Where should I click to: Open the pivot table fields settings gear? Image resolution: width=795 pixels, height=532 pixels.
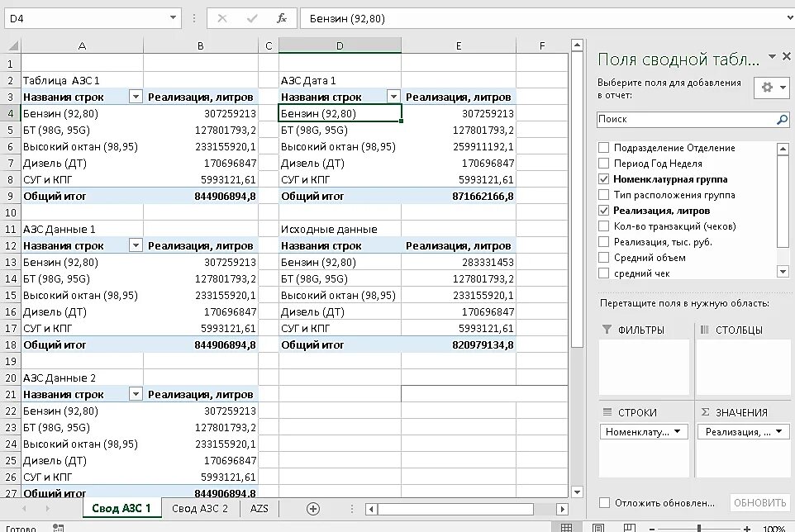point(768,88)
